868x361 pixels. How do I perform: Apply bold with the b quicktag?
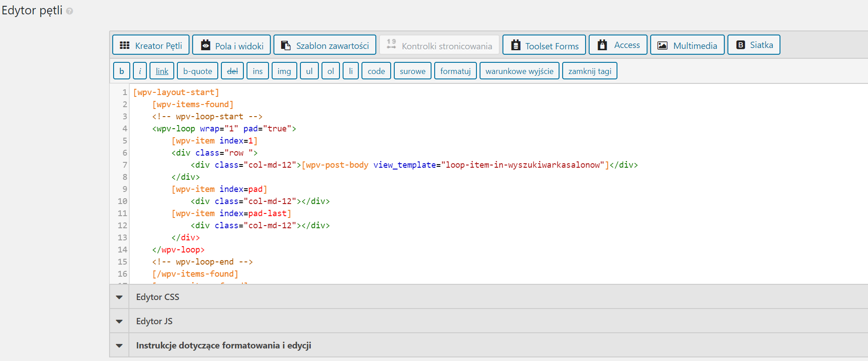(122, 71)
